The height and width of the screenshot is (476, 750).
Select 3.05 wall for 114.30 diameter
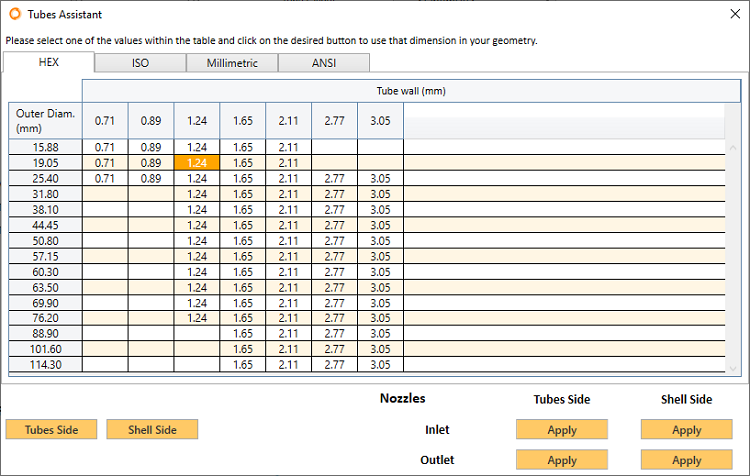[380, 365]
